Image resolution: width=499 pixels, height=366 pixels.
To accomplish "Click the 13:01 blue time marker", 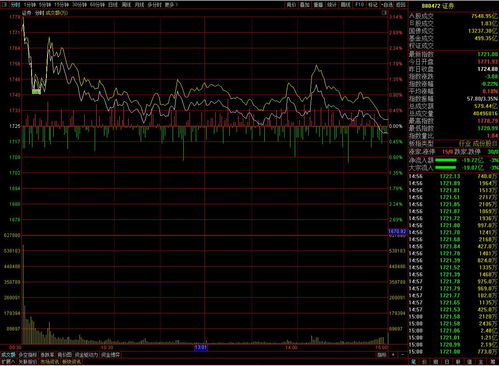I will coord(201,348).
